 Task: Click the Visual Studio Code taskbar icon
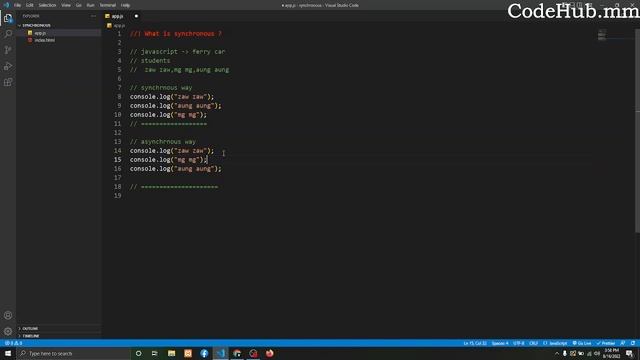[221, 353]
